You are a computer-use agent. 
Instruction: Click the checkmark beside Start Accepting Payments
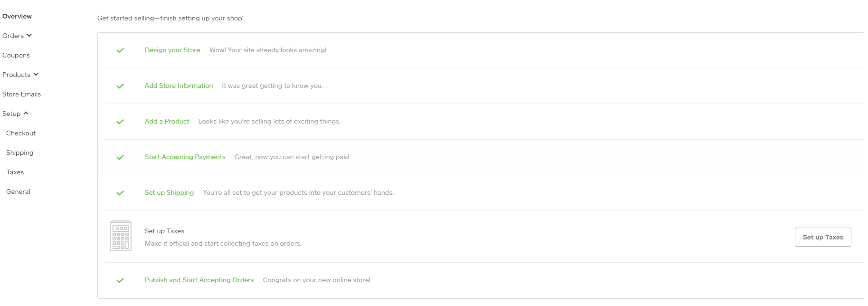tap(120, 157)
